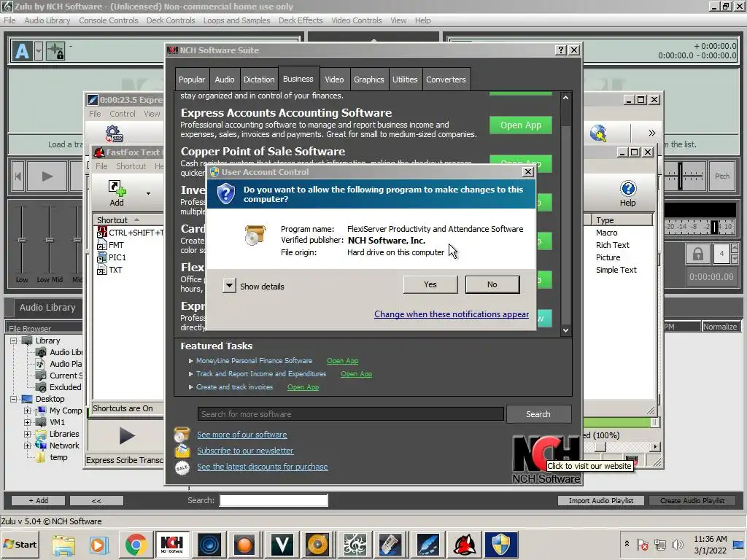
Task: Open the Graphics tab
Action: pyautogui.click(x=368, y=79)
